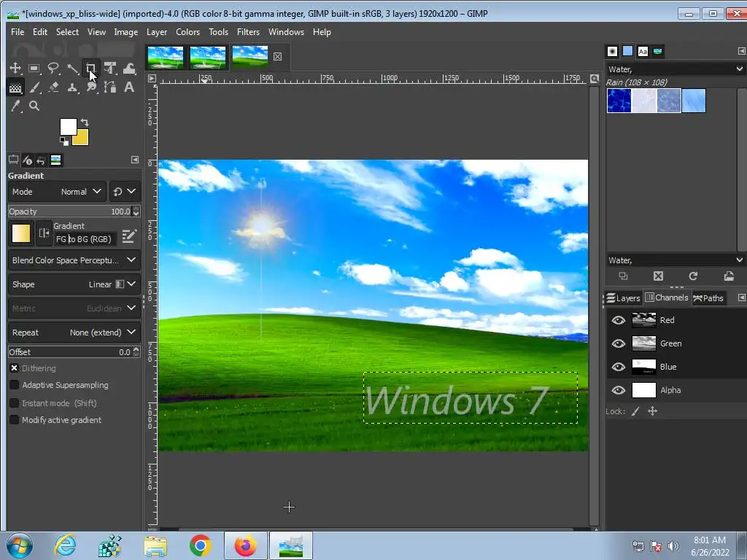Select the Paintbrush tool

pyautogui.click(x=34, y=87)
